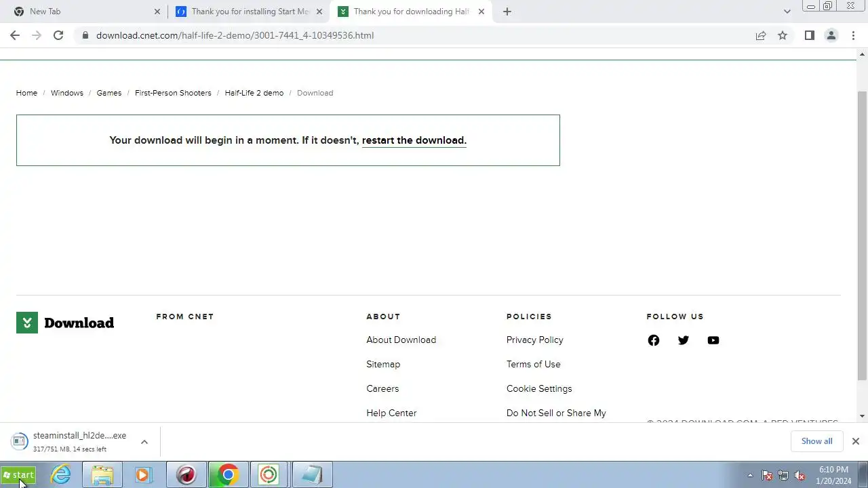Click the forward navigation arrow

(37, 35)
